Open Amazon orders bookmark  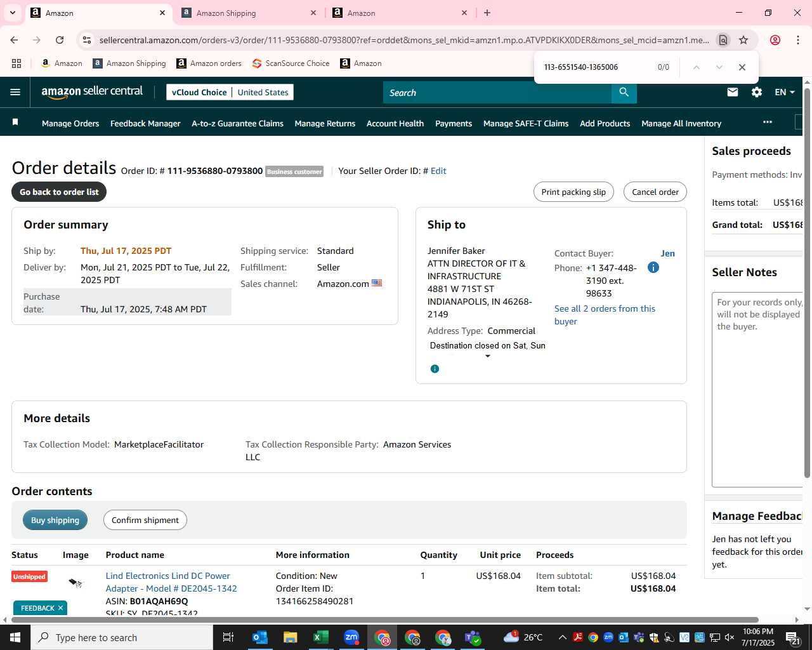(x=209, y=63)
